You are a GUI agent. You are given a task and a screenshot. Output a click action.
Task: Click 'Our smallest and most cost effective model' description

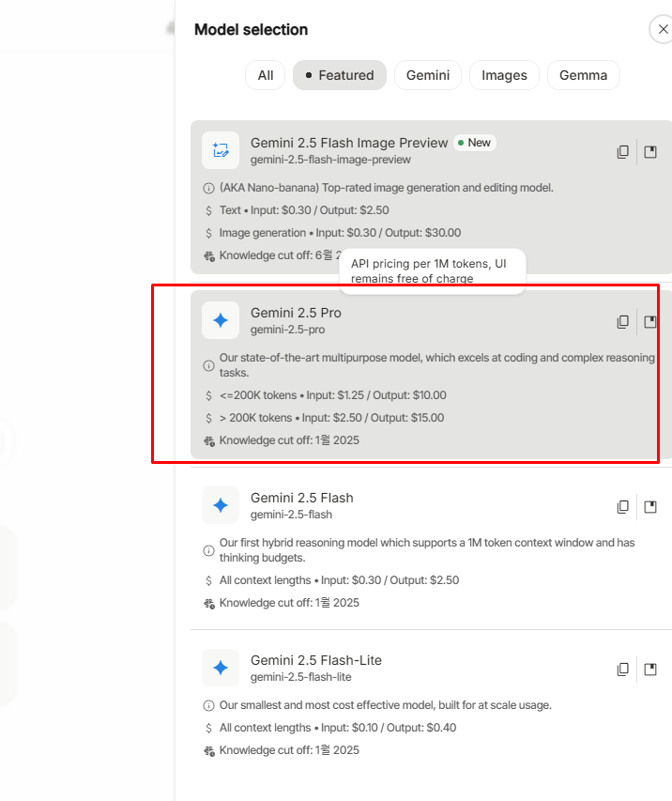[x=386, y=705]
